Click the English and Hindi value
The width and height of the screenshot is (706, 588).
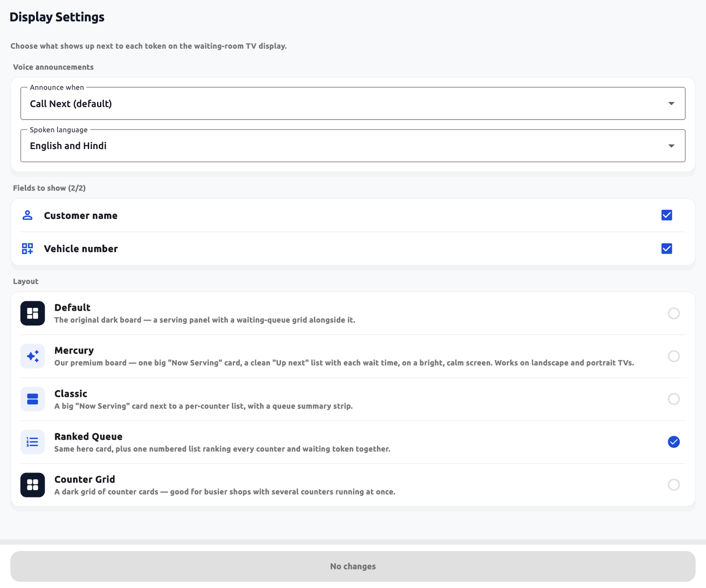[68, 146]
